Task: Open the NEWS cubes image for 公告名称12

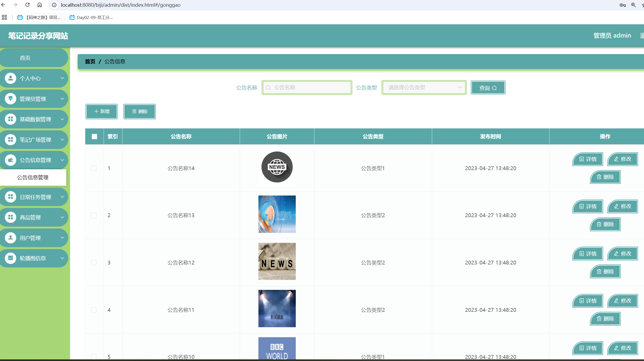Action: 277,261
